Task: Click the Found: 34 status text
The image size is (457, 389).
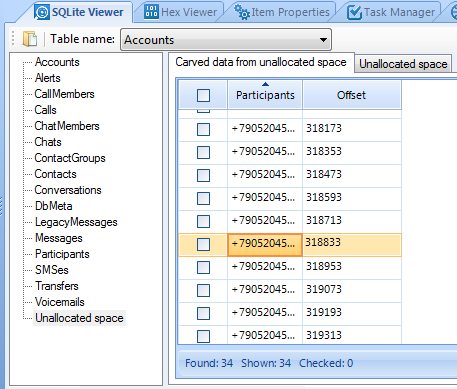Action: [209, 363]
